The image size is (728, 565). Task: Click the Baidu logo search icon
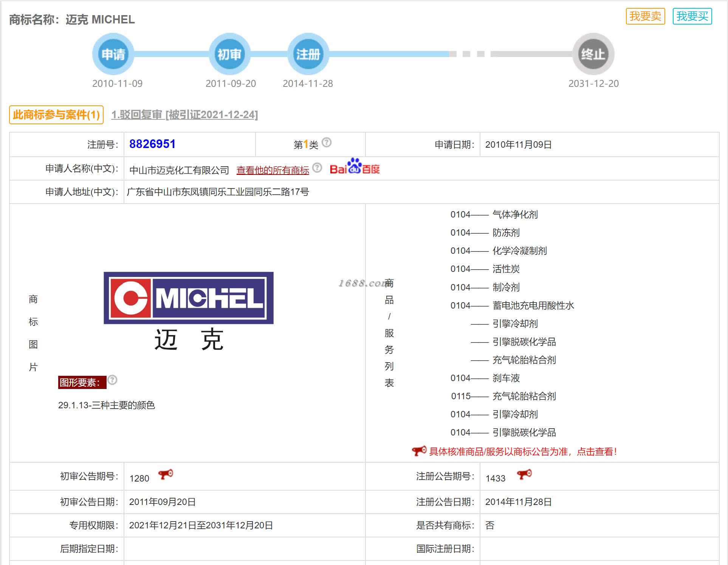pyautogui.click(x=355, y=167)
